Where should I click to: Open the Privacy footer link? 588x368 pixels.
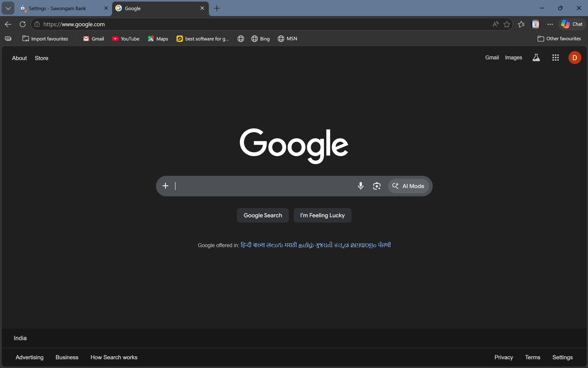(503, 357)
